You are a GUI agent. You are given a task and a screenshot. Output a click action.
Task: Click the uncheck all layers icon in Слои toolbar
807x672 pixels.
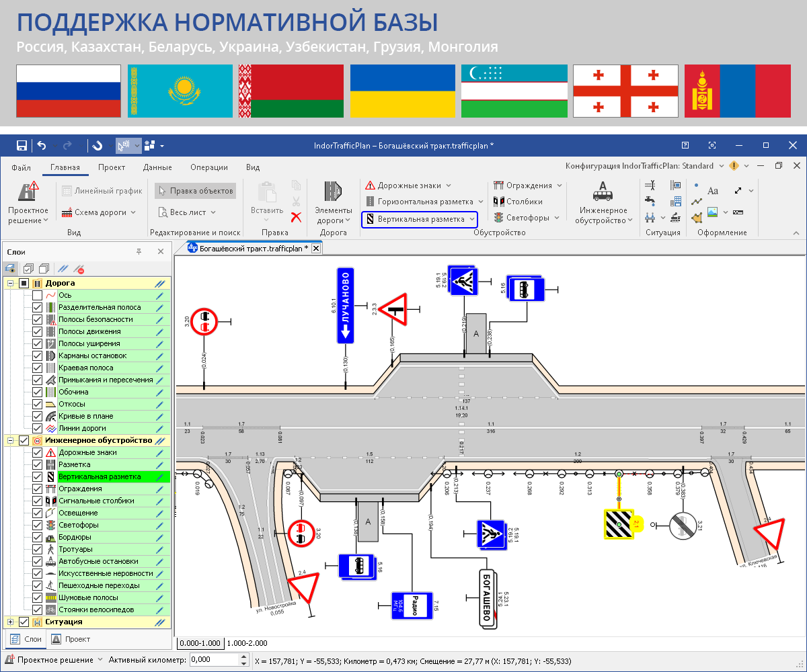[x=44, y=269]
